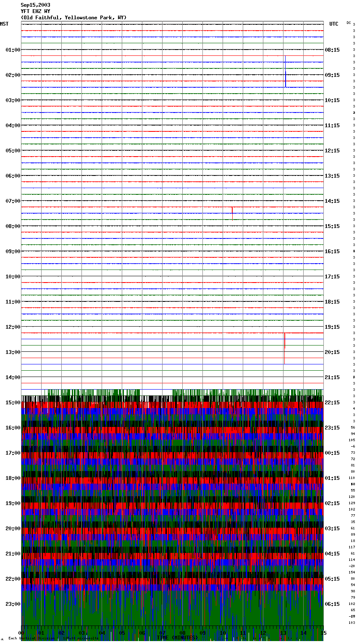Select the 00:15 UTC time label
Image resolution: width=357 pixels, height=644 pixels.
(x=332, y=453)
